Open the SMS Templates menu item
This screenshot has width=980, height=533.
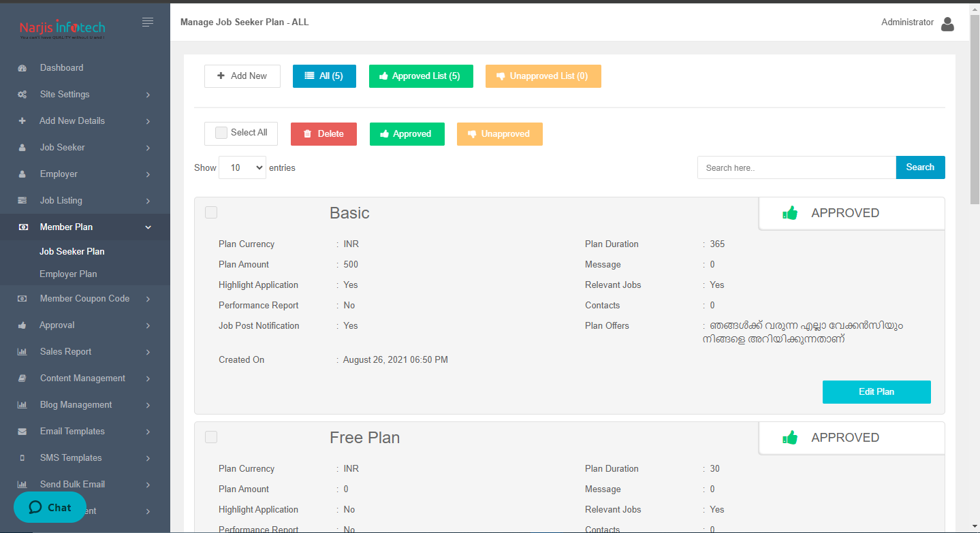[x=85, y=458]
